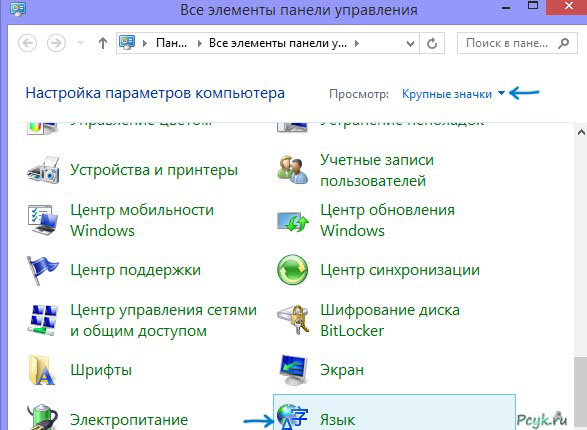Expand the chevron after 'Все элементы панели у...'

click(x=357, y=43)
